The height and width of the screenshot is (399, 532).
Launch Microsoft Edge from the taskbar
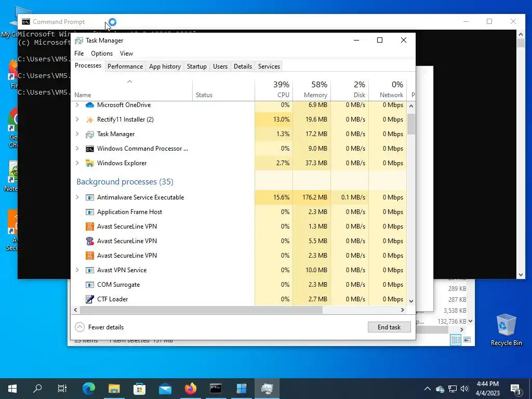[88, 389]
